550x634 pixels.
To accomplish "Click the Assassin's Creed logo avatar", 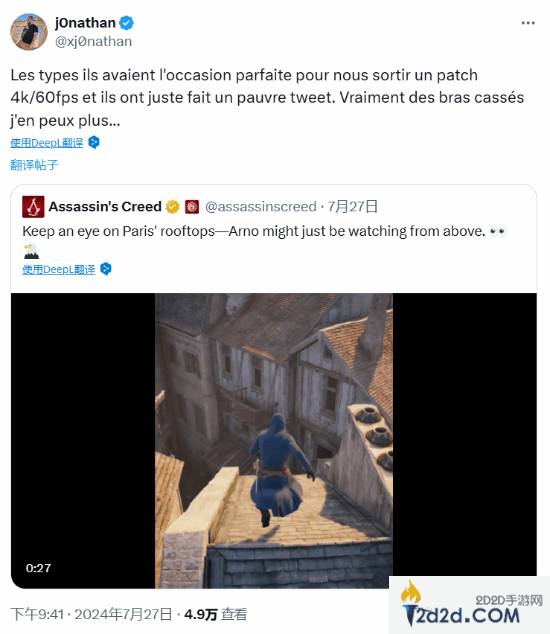I will point(33,207).
